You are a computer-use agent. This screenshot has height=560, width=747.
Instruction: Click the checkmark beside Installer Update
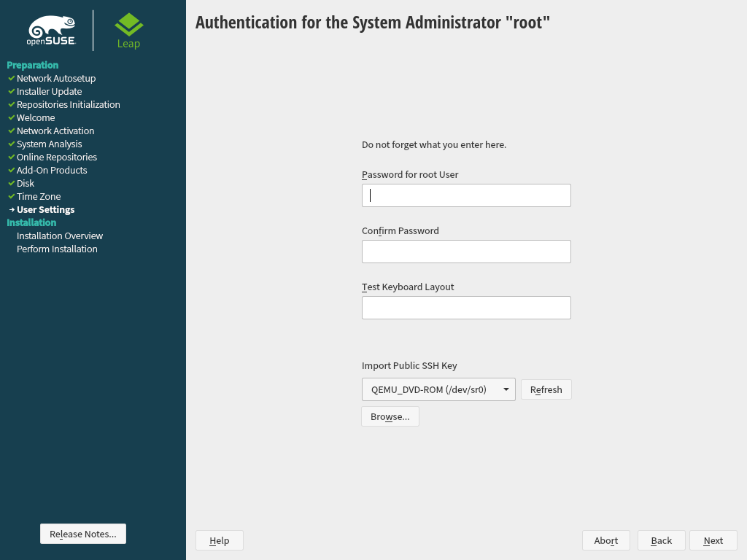click(x=12, y=91)
